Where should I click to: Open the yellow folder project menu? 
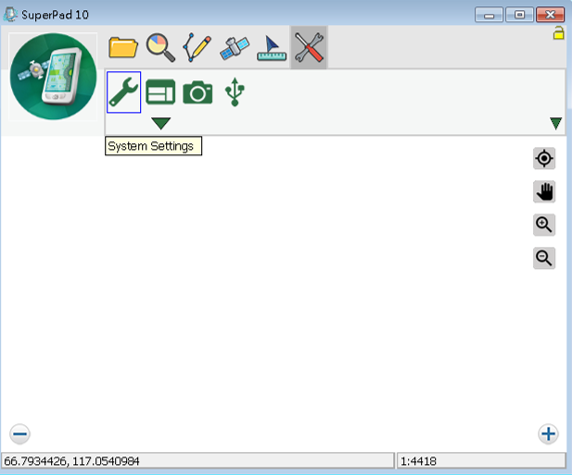pyautogui.click(x=123, y=47)
